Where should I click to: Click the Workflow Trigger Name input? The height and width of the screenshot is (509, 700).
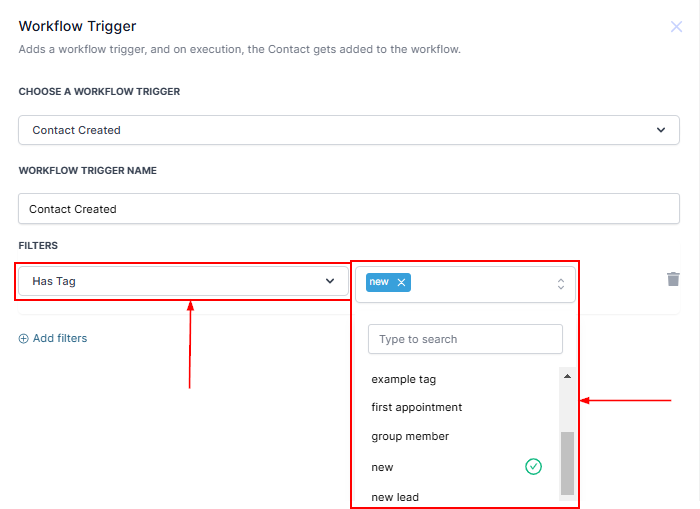[x=349, y=209]
